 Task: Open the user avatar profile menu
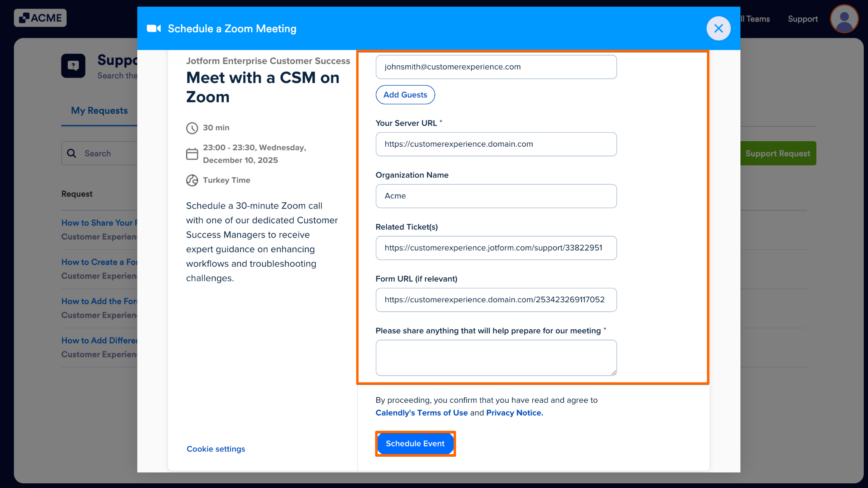pyautogui.click(x=844, y=19)
